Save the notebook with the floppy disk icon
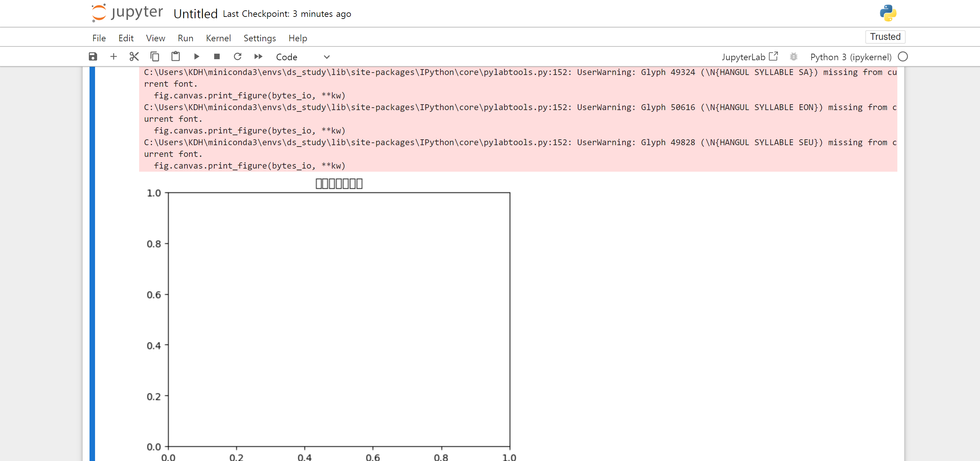 pyautogui.click(x=93, y=57)
